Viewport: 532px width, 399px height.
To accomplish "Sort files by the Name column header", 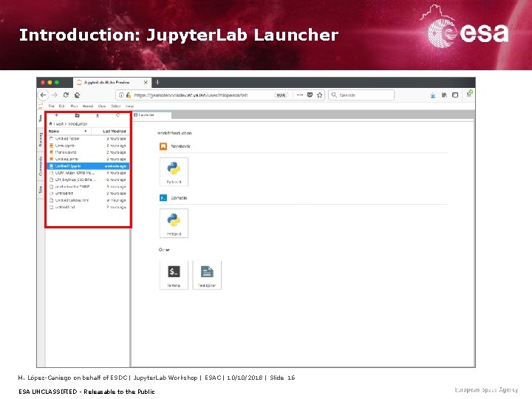I will (69, 132).
